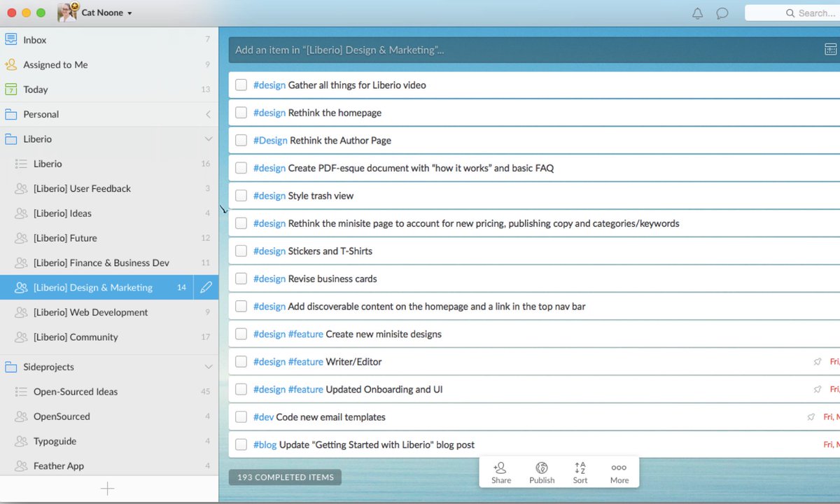This screenshot has width=840, height=504.
Task: Open [Liberio] Finance & Business Dev list
Action: (109, 262)
